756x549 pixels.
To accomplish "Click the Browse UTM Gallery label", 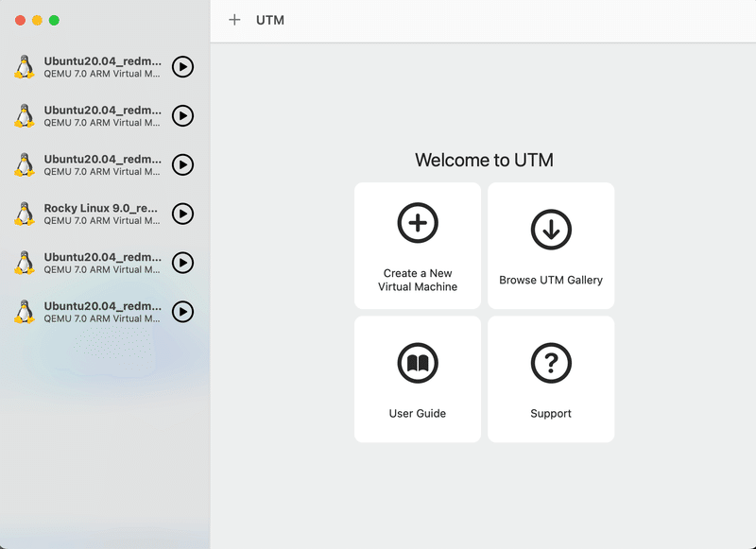I will coord(551,280).
